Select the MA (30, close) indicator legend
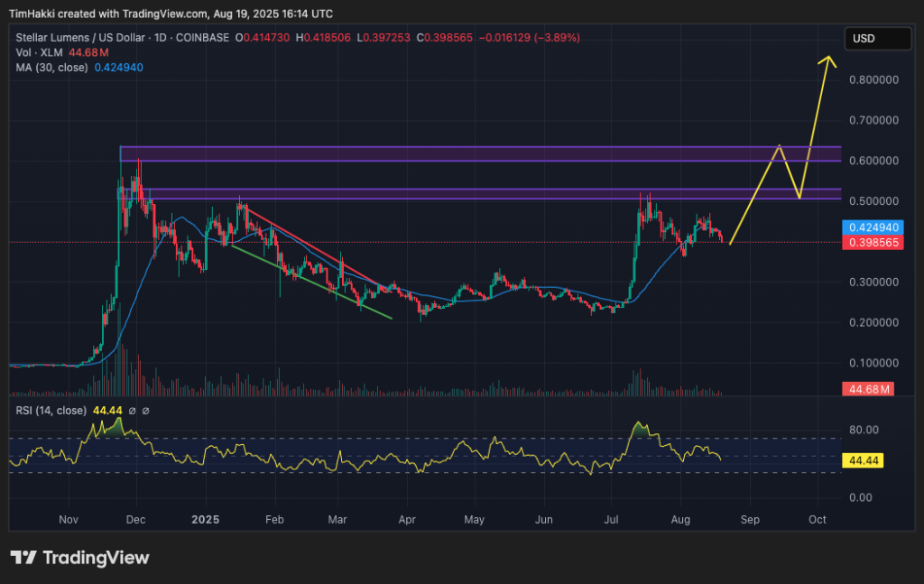 tap(52, 67)
